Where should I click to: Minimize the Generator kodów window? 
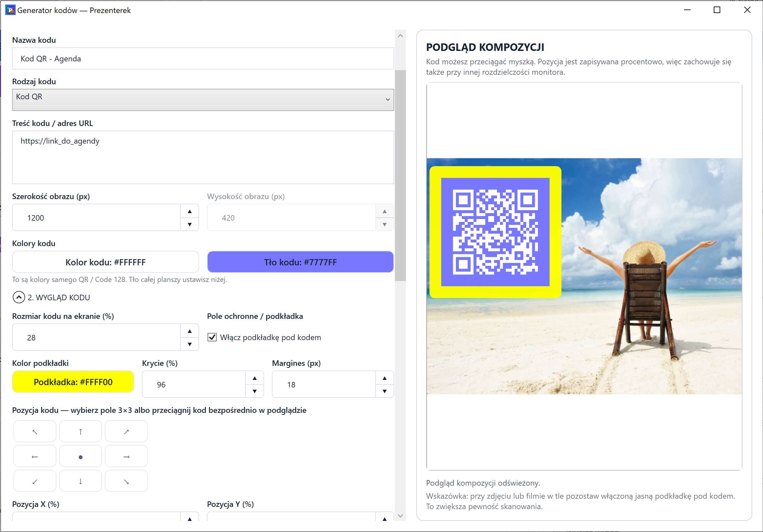click(x=688, y=10)
